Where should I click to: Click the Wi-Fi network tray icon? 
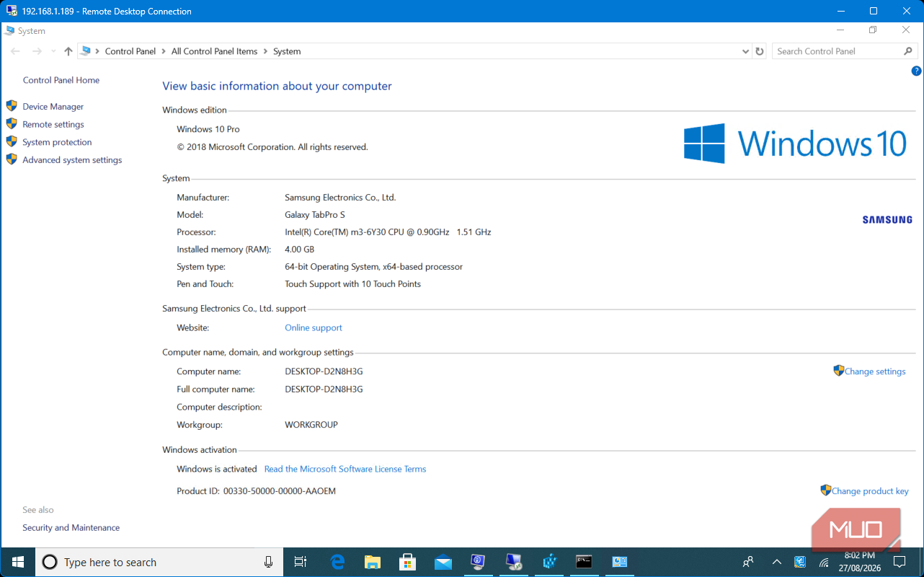(824, 562)
